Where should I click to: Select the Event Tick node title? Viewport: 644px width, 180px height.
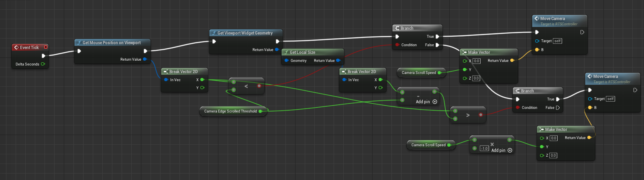tap(29, 47)
